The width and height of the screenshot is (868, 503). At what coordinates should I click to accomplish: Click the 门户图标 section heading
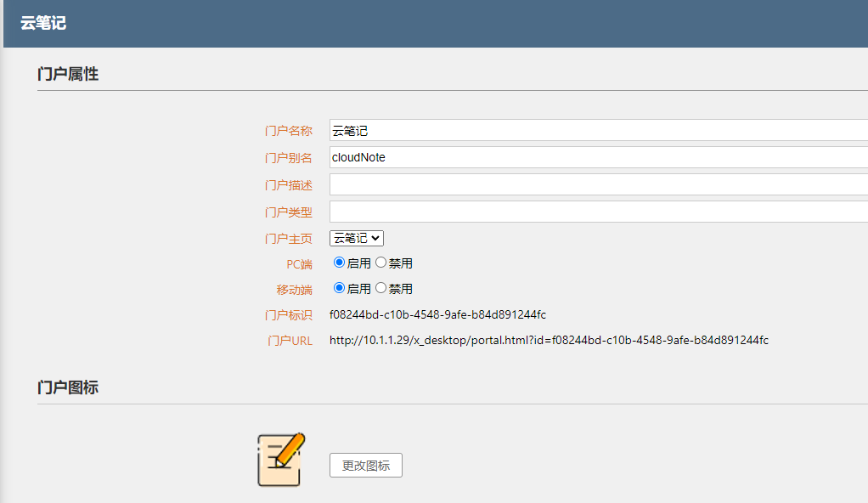[x=68, y=387]
